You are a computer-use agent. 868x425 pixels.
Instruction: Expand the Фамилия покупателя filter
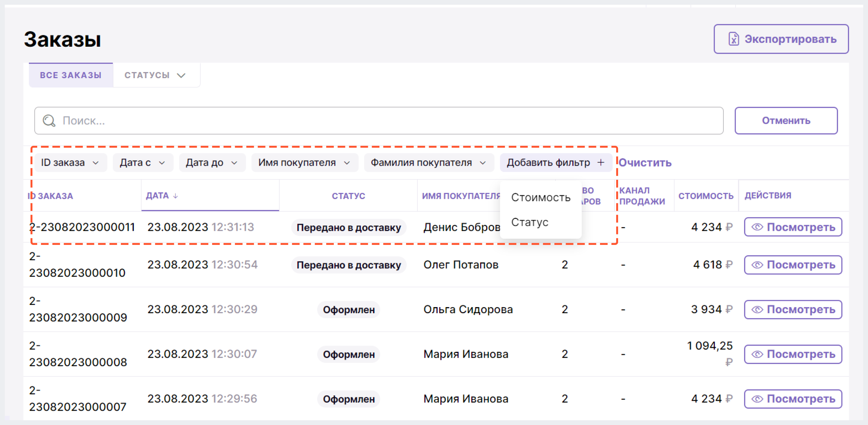[x=429, y=163]
